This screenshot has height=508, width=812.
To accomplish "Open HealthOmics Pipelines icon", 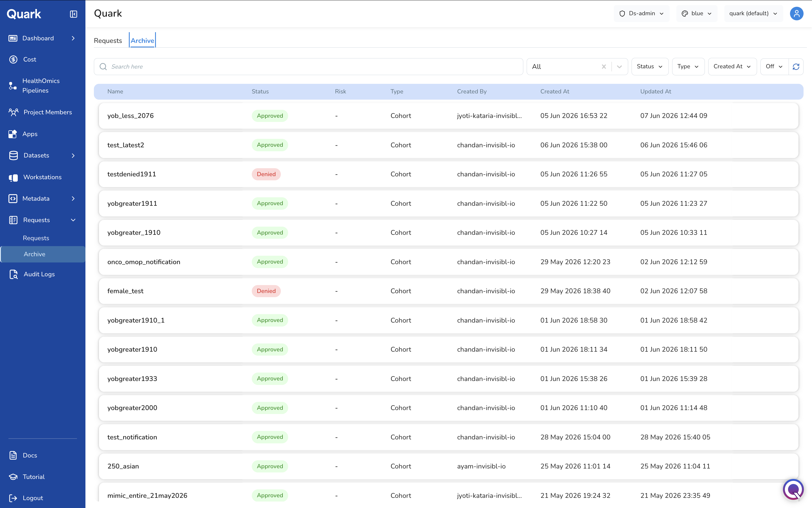I will pyautogui.click(x=13, y=86).
